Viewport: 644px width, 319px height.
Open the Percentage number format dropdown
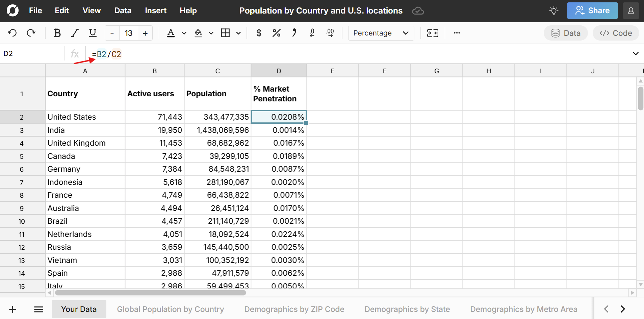point(381,33)
